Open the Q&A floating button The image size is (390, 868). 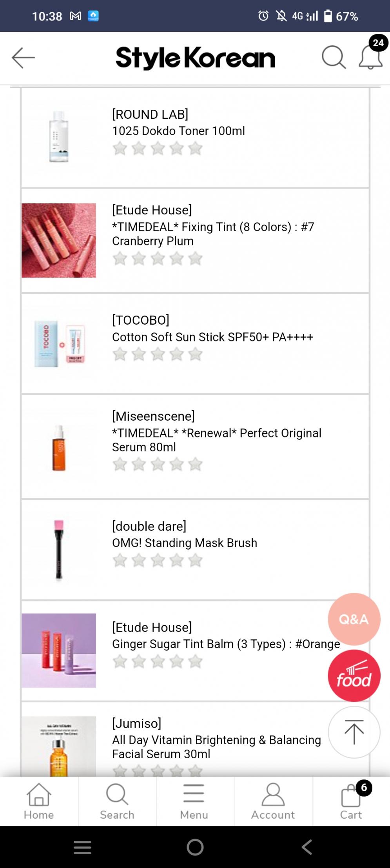click(354, 619)
